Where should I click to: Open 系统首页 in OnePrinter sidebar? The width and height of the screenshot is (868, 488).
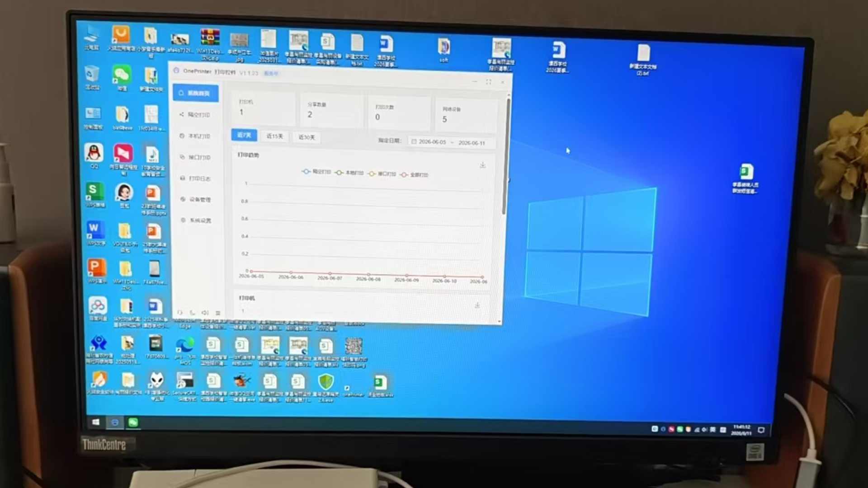(196, 93)
